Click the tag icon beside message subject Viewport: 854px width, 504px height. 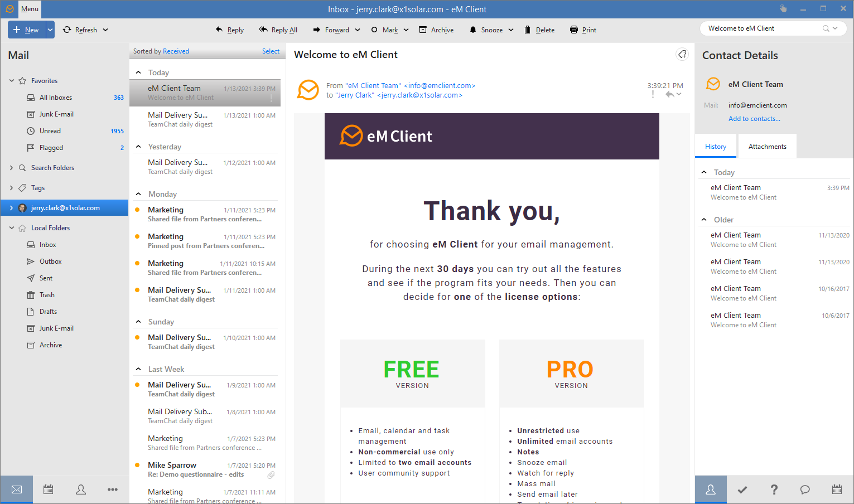pos(682,54)
